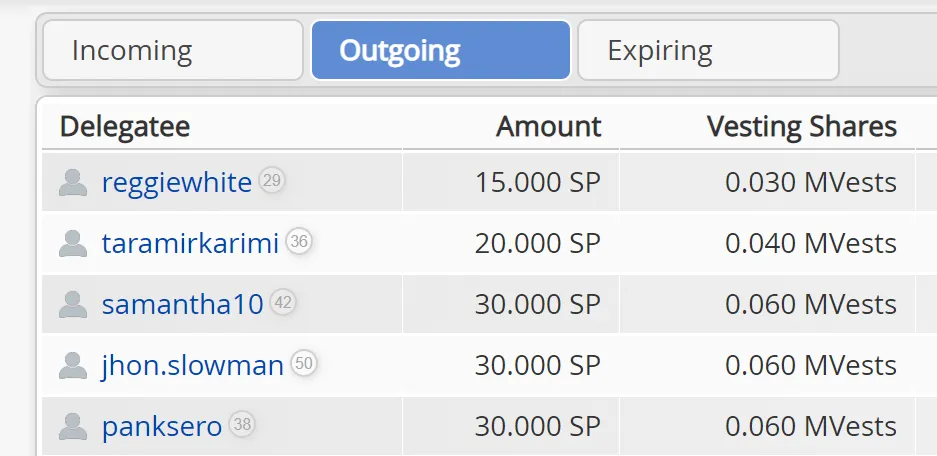The image size is (937, 456).
Task: Click samantha10's reputation badge 42
Action: point(283,303)
